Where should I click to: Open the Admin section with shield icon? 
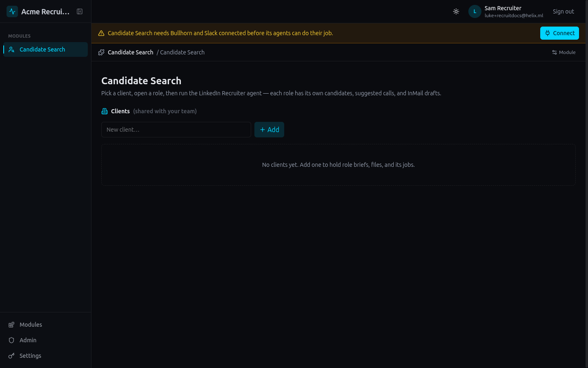click(45, 340)
